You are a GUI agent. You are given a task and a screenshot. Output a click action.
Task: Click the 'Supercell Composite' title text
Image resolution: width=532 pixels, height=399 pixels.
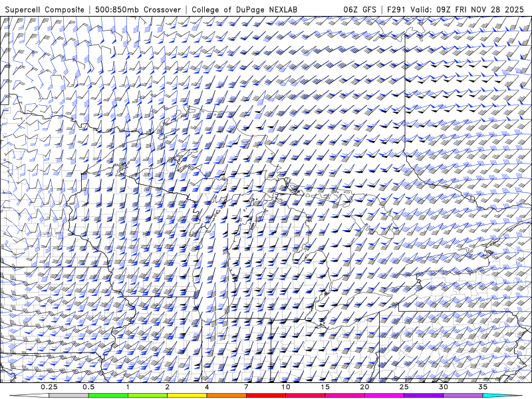(x=45, y=9)
